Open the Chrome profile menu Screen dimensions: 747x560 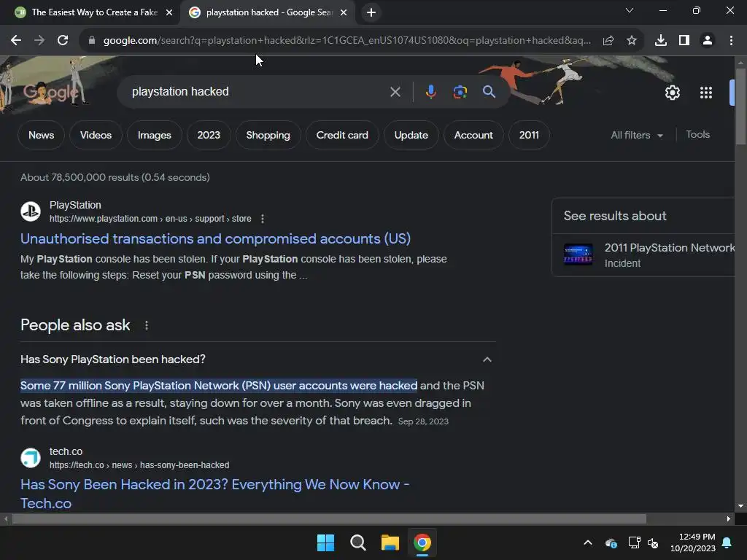[x=708, y=41]
